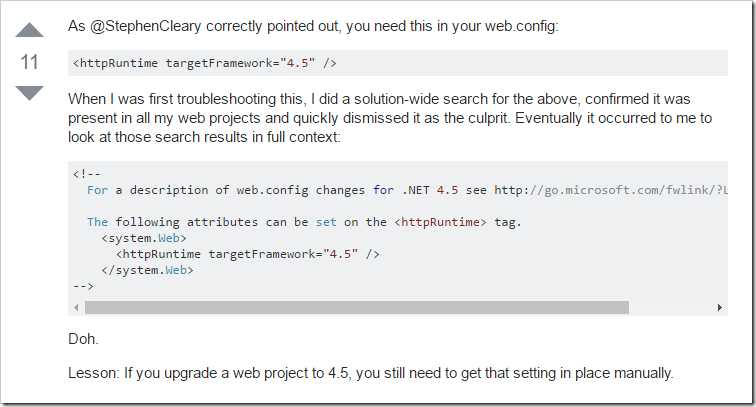
Task: Click the code block's right scroll arrow
Action: (720, 307)
